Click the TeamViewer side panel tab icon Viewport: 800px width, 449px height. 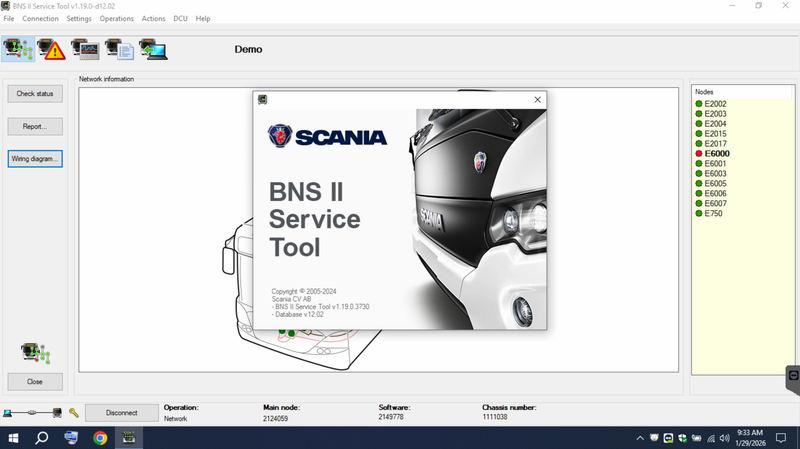click(793, 374)
